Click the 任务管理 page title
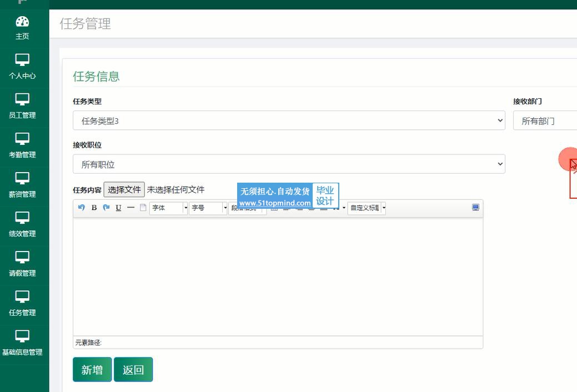 (85, 23)
